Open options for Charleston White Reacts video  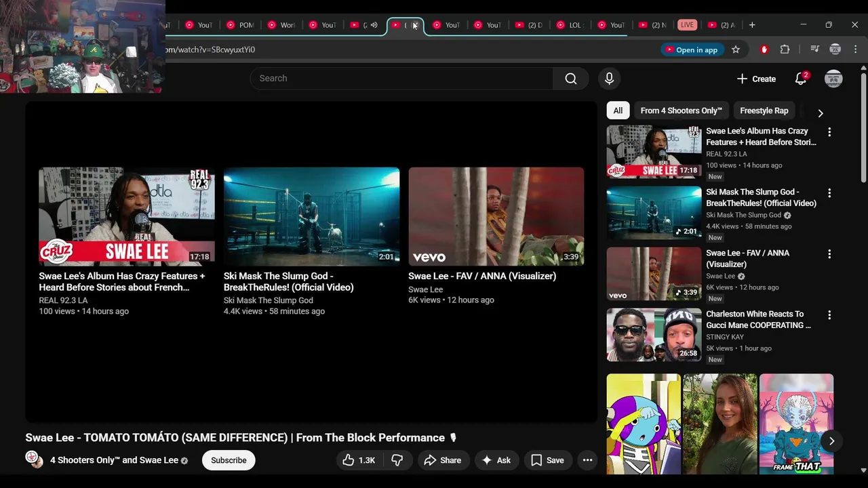829,315
